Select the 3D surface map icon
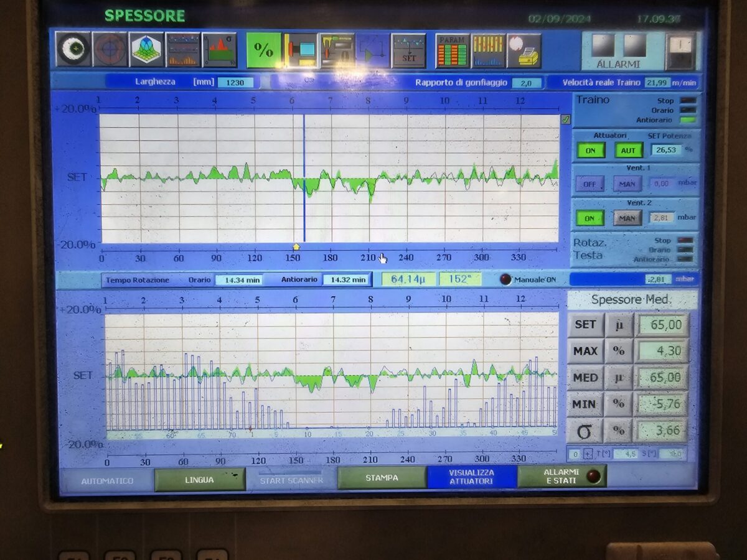The width and height of the screenshot is (747, 560). (x=147, y=50)
